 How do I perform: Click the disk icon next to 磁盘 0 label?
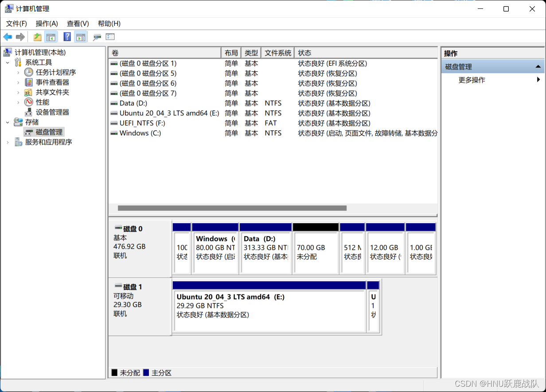point(118,229)
